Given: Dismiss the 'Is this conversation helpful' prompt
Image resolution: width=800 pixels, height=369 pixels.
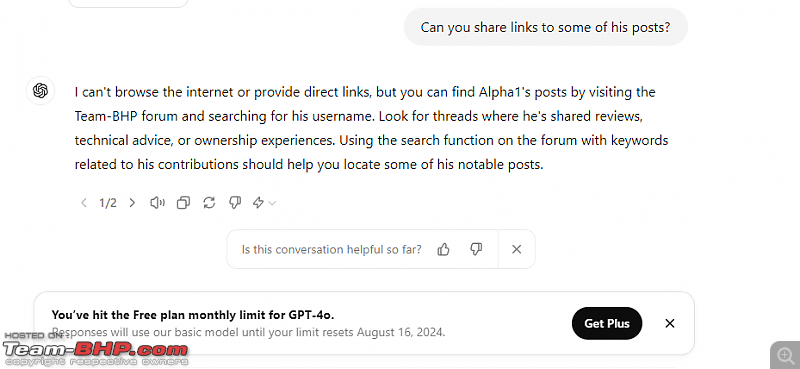Looking at the screenshot, I should tap(516, 249).
